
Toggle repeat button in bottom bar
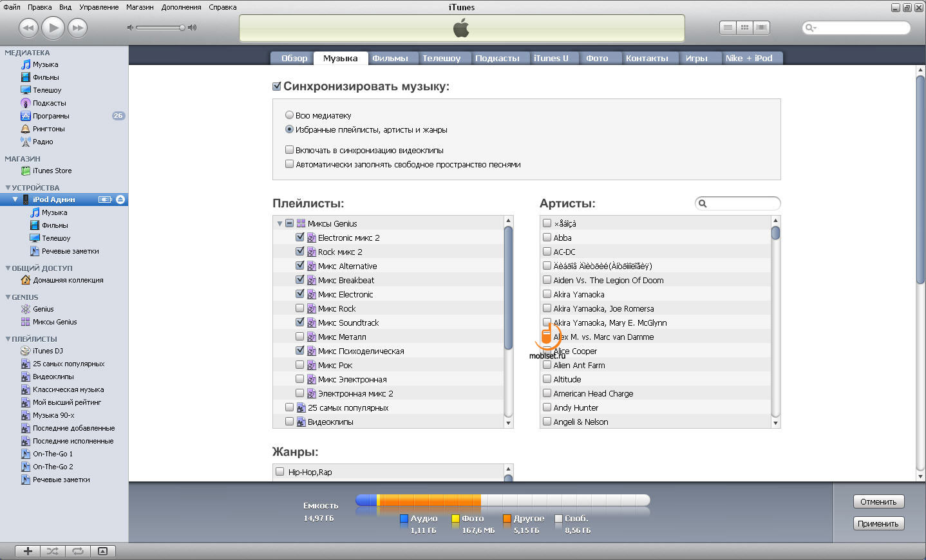[78, 551]
